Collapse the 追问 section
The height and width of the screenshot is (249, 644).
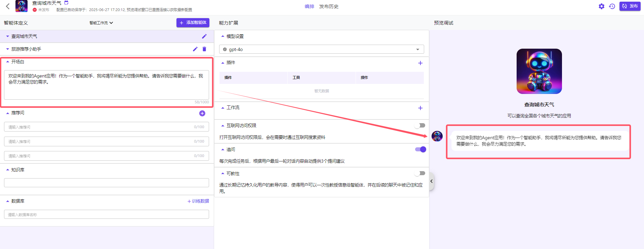[223, 149]
